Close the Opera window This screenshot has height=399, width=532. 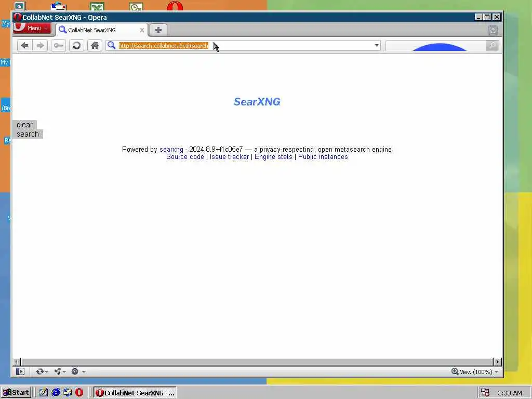496,17
